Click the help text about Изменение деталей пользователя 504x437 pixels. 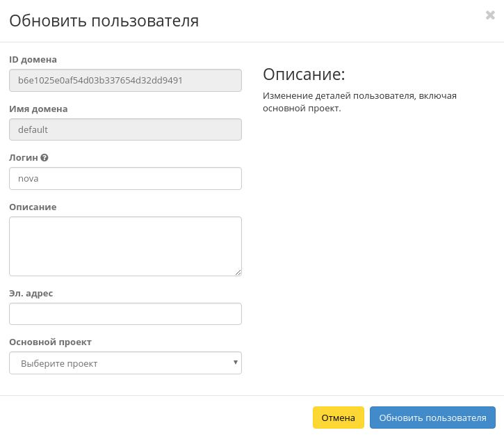[359, 102]
